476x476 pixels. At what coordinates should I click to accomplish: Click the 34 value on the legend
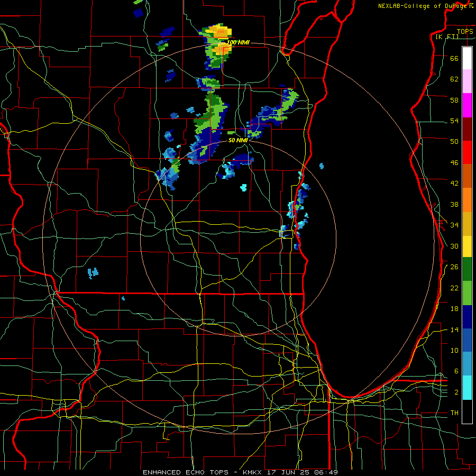[x=454, y=225]
